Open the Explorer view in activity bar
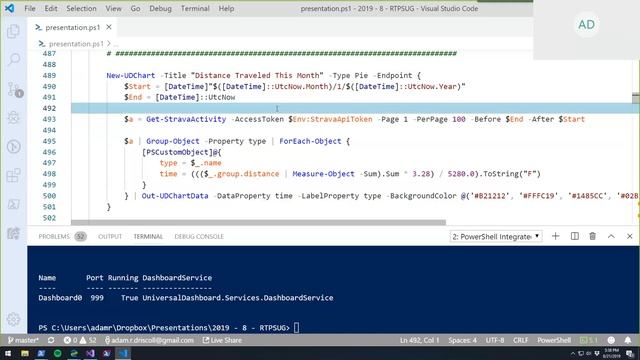Screen dimensions: 640x360 (x=13, y=31)
